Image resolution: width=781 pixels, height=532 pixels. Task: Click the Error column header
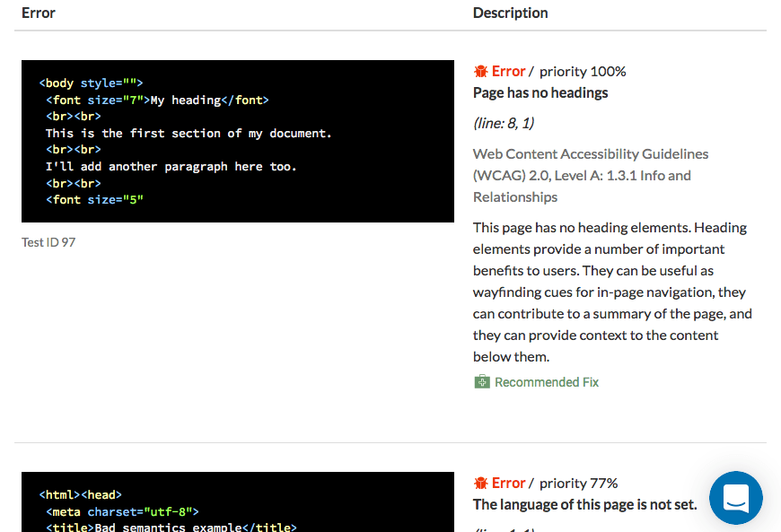39,13
